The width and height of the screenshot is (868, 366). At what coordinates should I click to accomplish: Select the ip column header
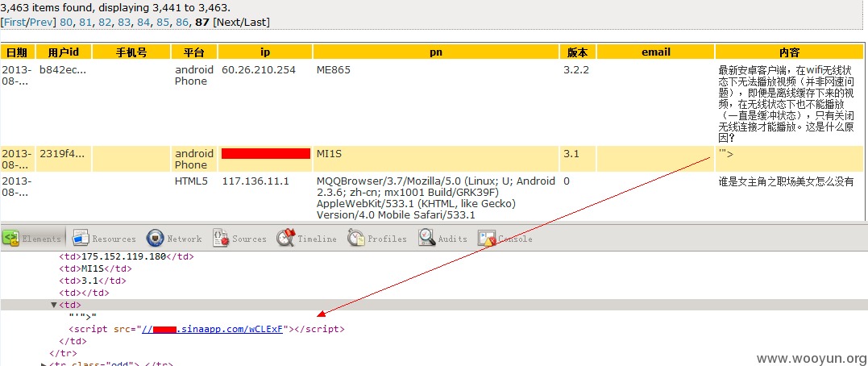(x=265, y=52)
